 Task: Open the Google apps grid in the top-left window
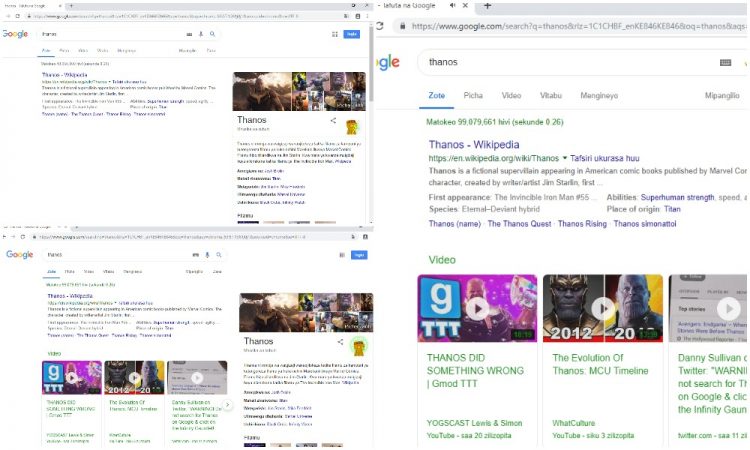(334, 34)
